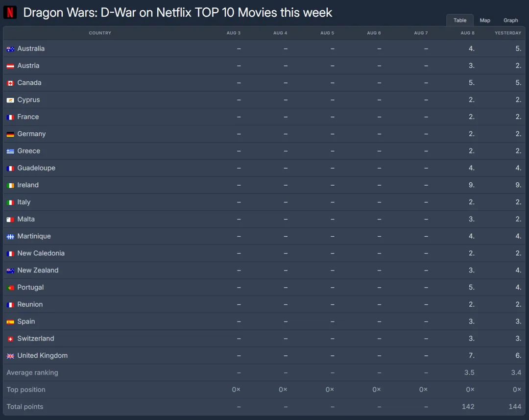Viewport: 529px width, 420px height.
Task: Open the Germany country link
Action: 31,134
